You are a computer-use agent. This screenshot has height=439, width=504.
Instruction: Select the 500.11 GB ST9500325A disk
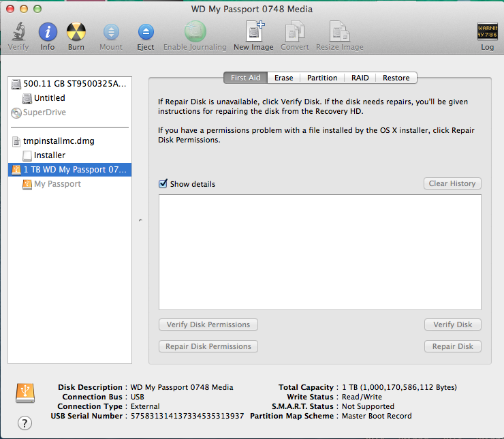coord(69,84)
